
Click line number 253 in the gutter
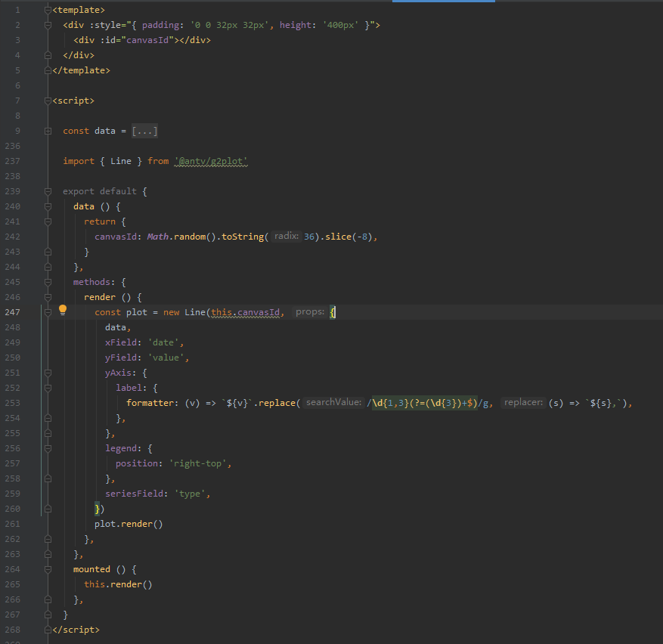[14, 403]
